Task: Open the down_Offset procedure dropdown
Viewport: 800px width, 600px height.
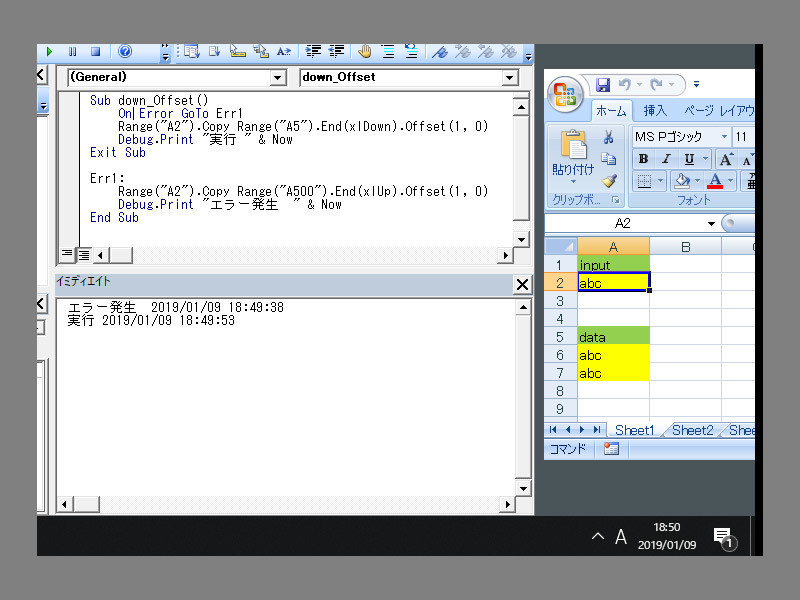Action: (x=509, y=78)
